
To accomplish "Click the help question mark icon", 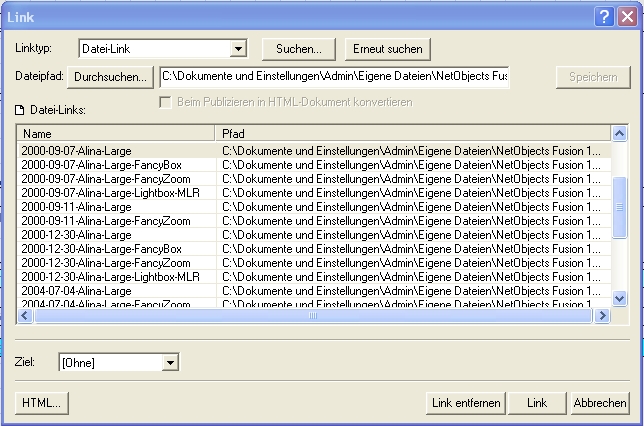I will click(x=606, y=14).
